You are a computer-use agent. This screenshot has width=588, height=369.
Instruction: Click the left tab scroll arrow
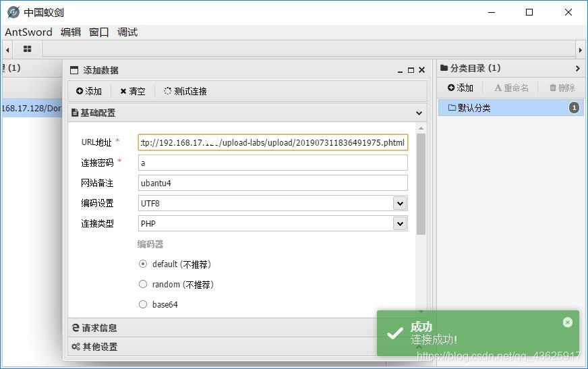pos(7,49)
